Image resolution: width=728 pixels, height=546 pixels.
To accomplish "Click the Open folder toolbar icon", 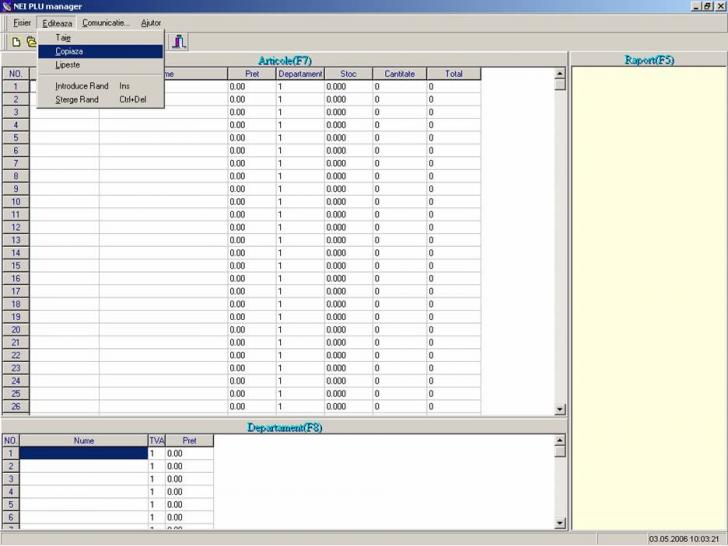I will coord(31,41).
